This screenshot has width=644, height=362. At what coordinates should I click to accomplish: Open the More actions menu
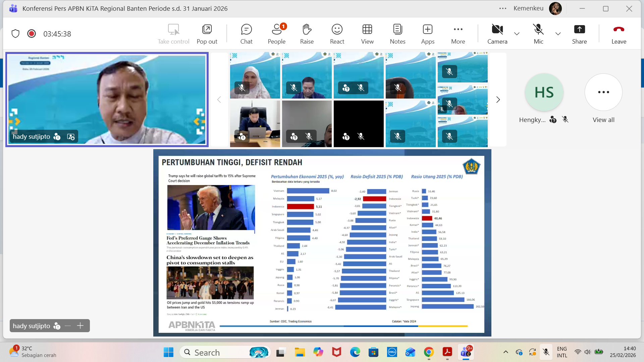458,34
